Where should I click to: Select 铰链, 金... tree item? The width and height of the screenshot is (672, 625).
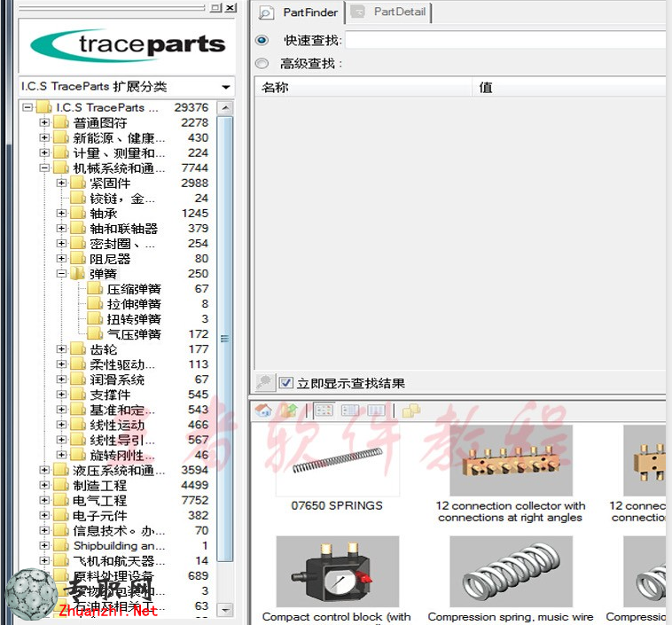pyautogui.click(x=122, y=198)
